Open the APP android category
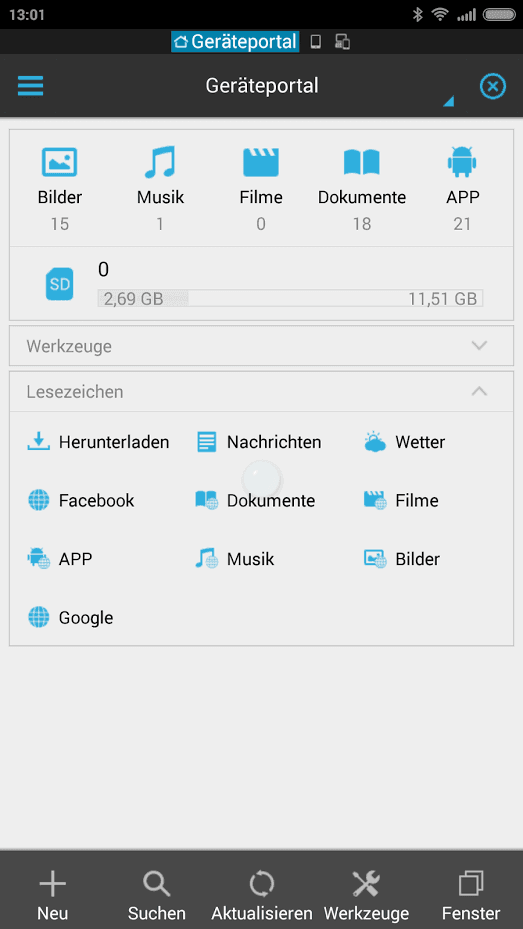 click(462, 162)
